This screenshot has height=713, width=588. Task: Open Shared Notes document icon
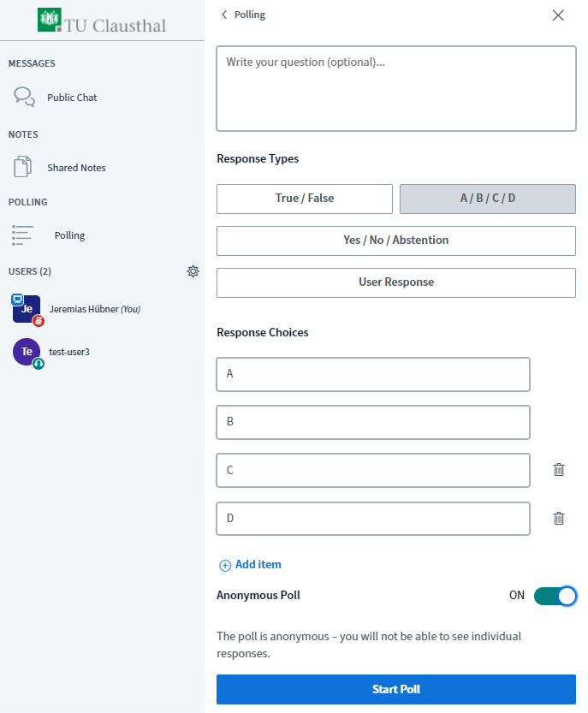click(x=23, y=167)
